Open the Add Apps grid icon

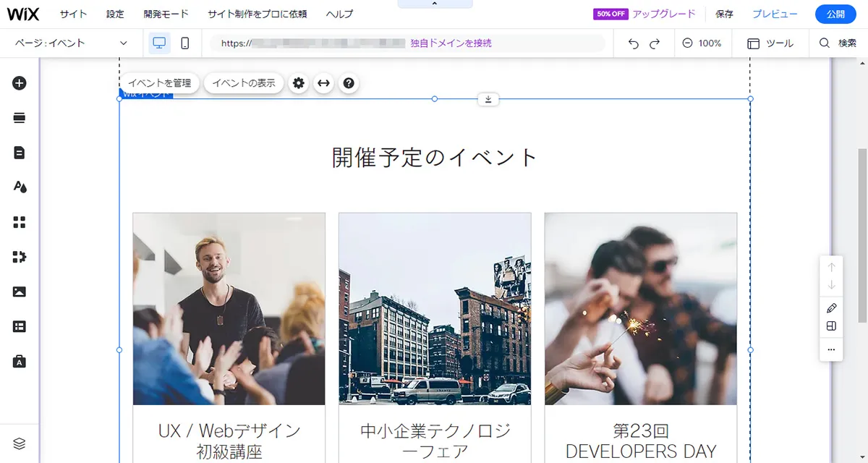click(x=20, y=222)
